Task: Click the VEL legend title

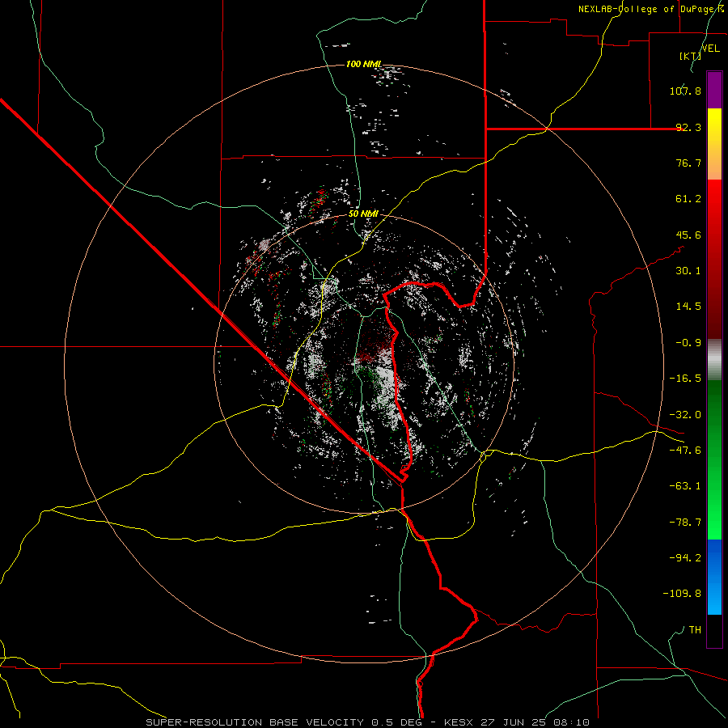Action: [710, 49]
